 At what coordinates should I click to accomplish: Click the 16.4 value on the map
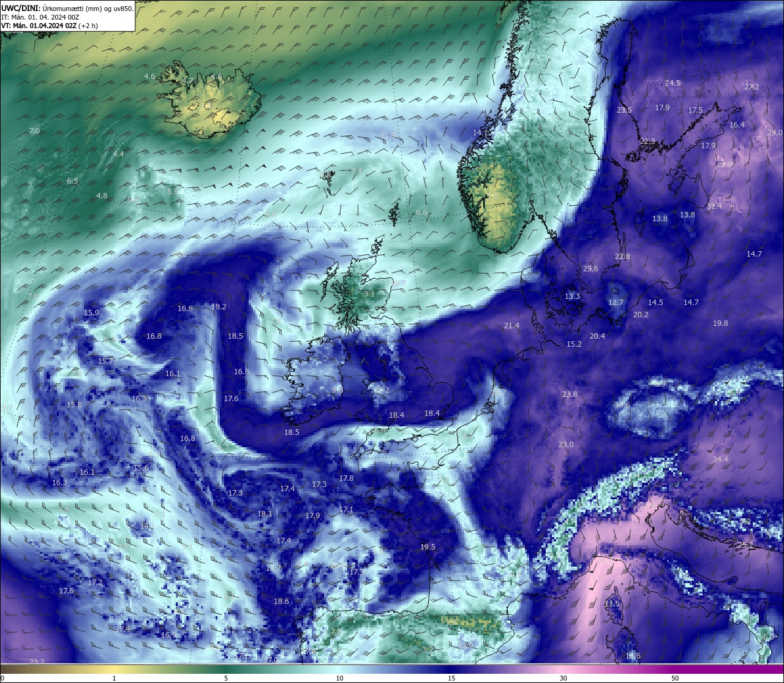point(737,124)
